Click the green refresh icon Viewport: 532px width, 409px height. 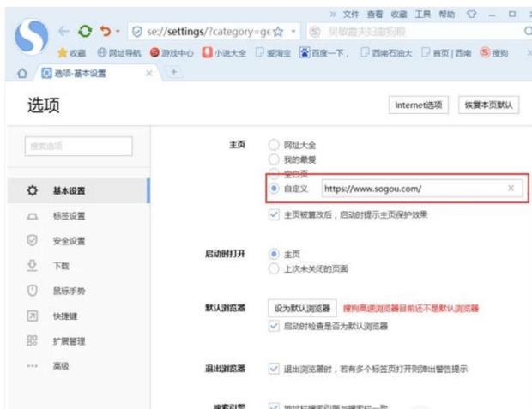[85, 32]
